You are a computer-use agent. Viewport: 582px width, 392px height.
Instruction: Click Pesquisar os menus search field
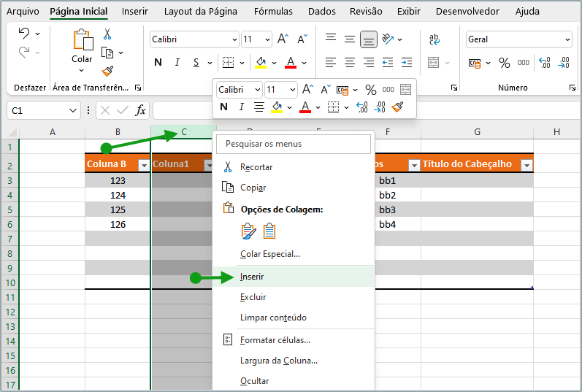(294, 144)
